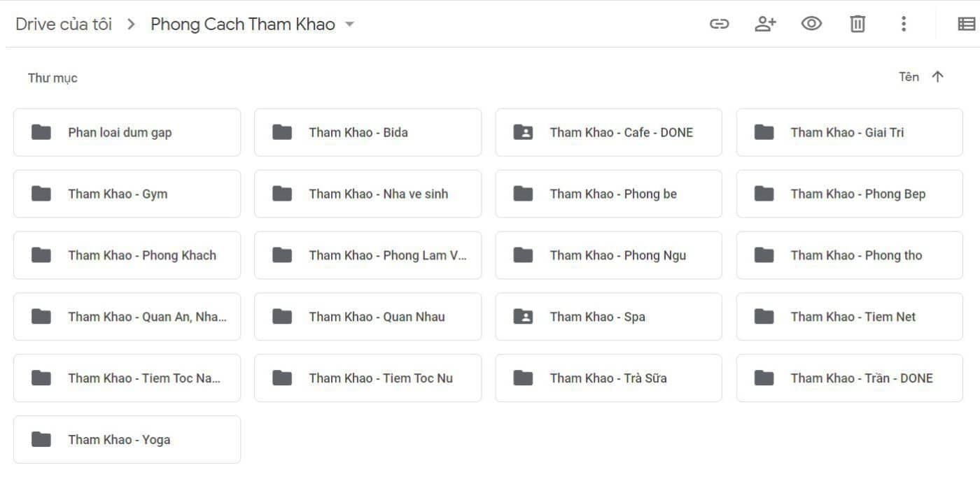The height and width of the screenshot is (479, 980).
Task: Click the get shareable link icon
Action: pyautogui.click(x=719, y=24)
